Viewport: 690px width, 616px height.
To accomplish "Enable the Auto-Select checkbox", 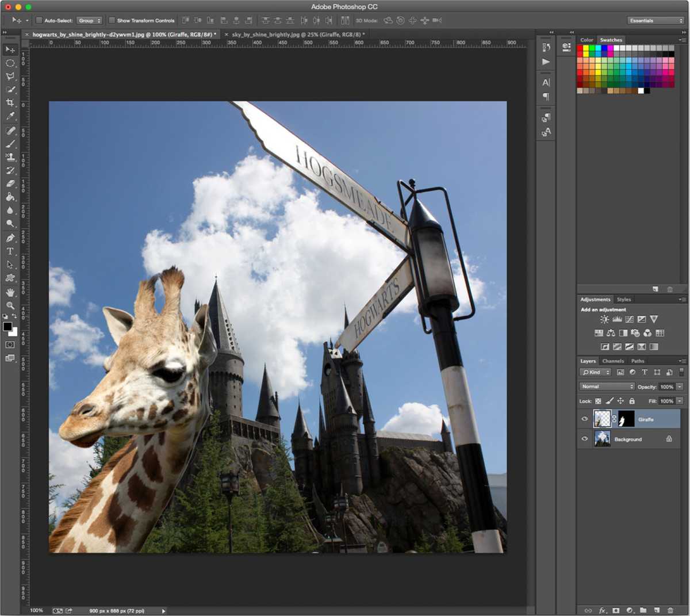I will pyautogui.click(x=39, y=20).
